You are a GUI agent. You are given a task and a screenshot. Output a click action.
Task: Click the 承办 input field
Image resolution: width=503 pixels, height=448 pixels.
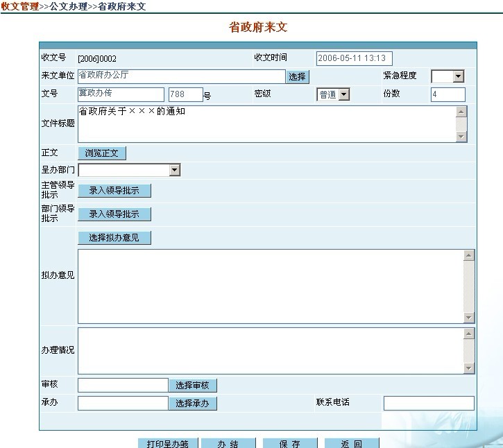(x=123, y=403)
